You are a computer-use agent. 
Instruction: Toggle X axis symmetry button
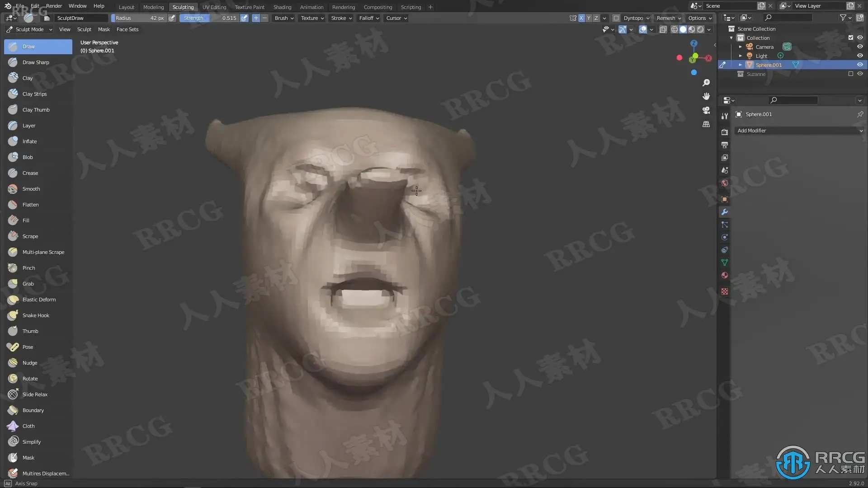[581, 18]
